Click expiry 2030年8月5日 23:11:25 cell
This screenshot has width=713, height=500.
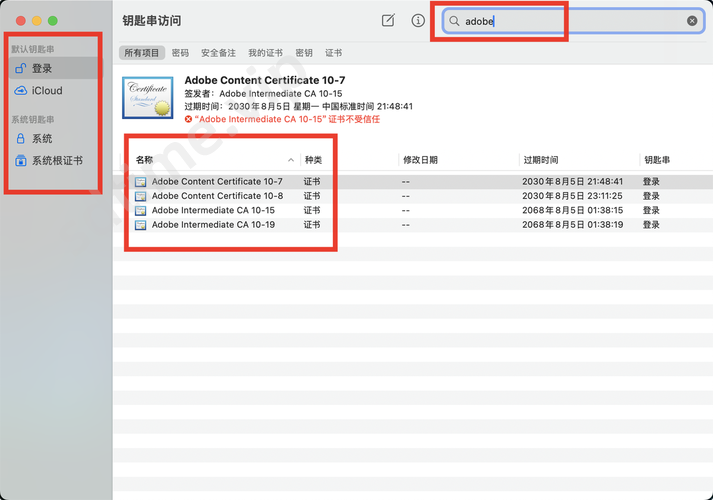pos(572,196)
